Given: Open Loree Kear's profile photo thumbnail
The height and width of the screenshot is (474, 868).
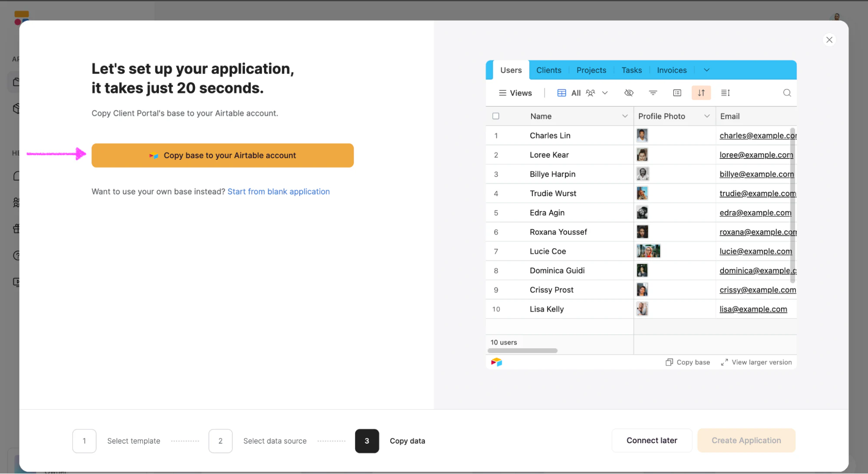Looking at the screenshot, I should tap(642, 155).
